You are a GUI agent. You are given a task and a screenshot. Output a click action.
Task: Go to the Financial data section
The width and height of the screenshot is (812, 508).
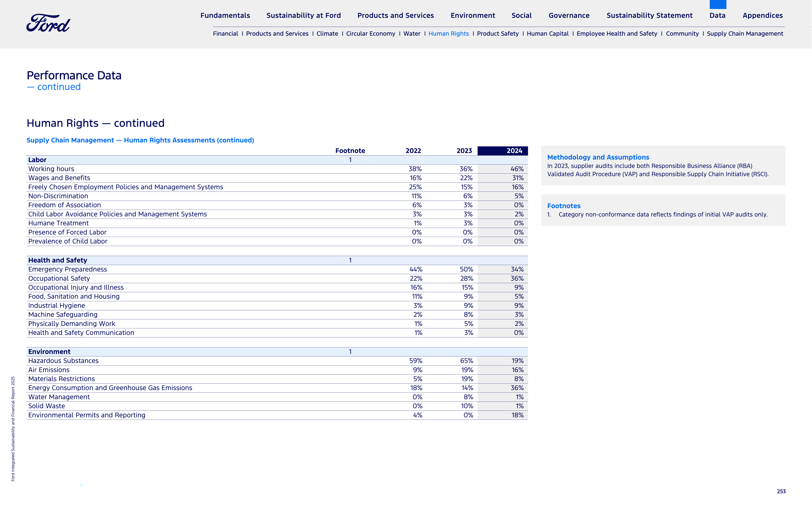pos(226,34)
